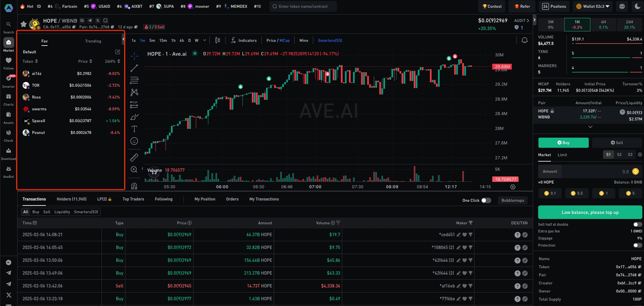Select the trend line drawing tool

point(134,68)
